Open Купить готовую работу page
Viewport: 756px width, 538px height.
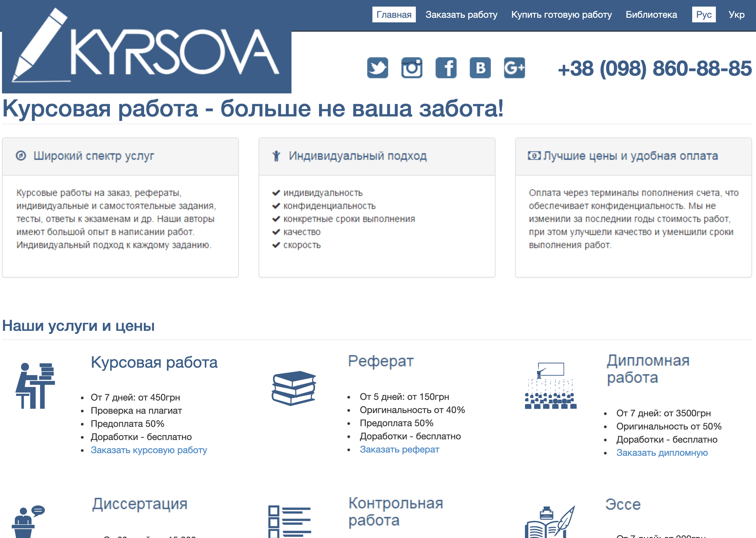coord(561,14)
